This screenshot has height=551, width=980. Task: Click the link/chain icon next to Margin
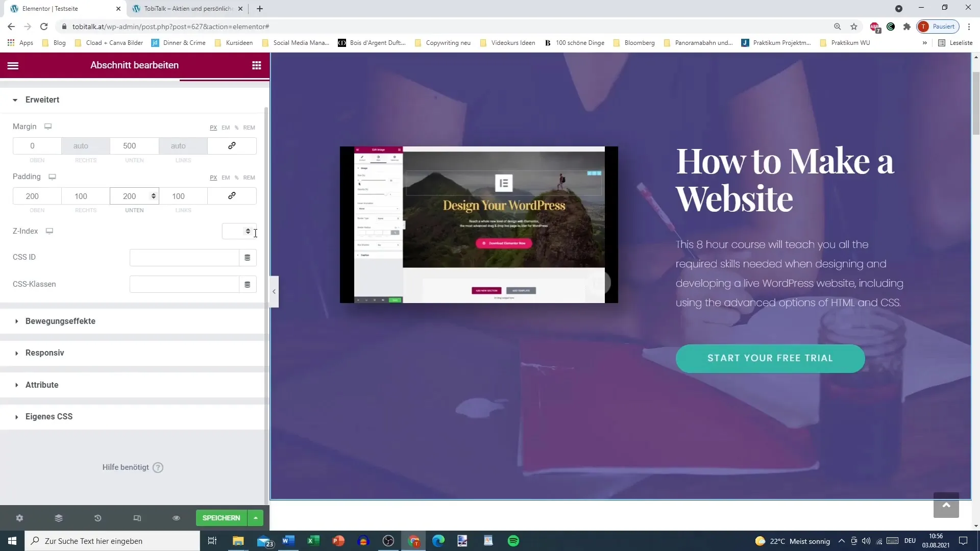tap(232, 145)
